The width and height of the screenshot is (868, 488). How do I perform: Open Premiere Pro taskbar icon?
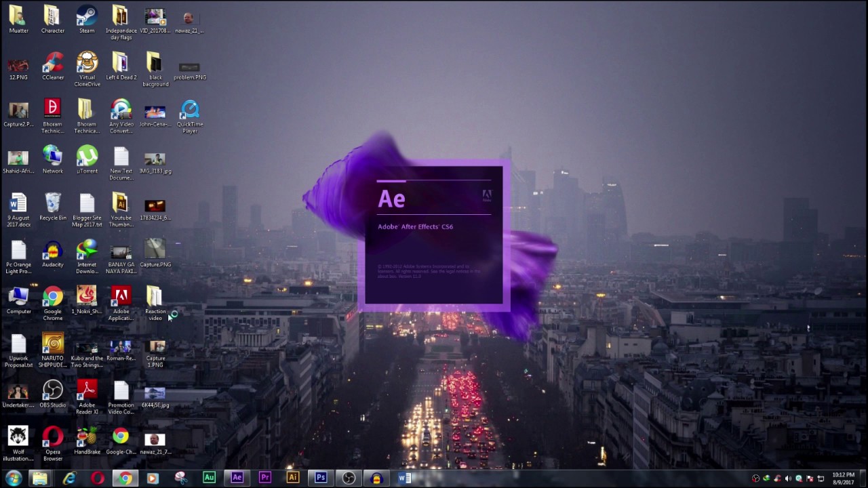pos(264,478)
